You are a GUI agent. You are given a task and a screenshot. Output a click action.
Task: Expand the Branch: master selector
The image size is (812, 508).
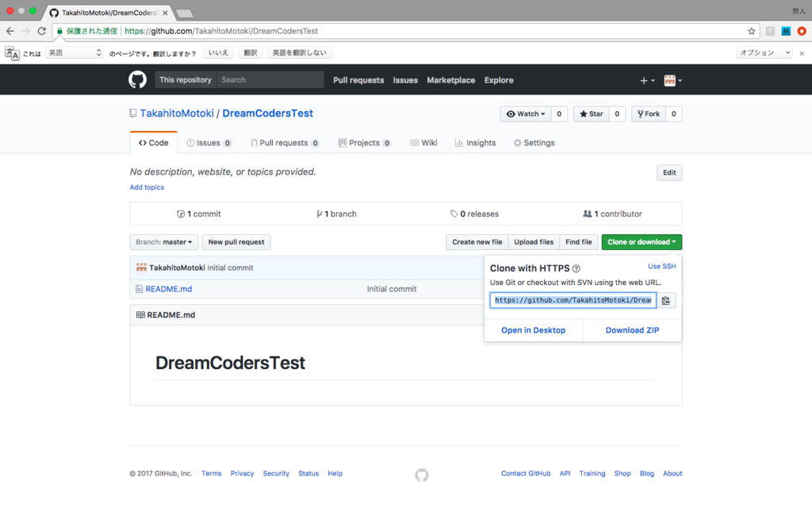coord(163,242)
